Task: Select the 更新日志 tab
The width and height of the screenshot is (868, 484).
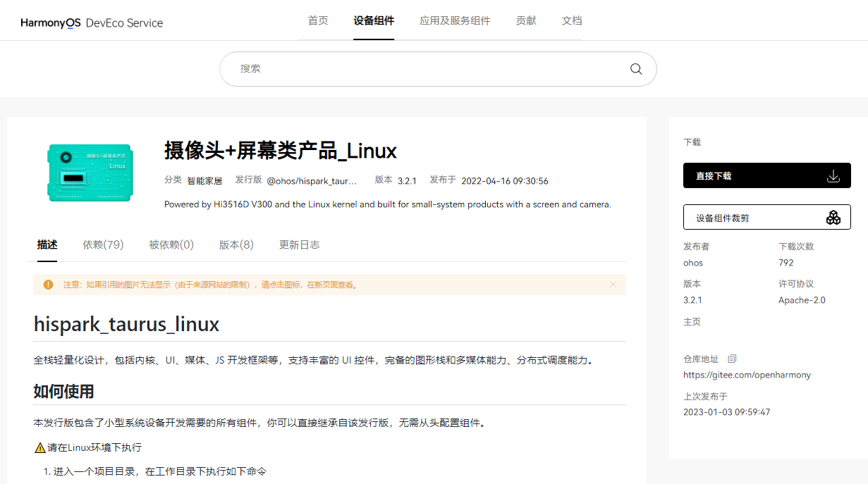Action: [299, 244]
